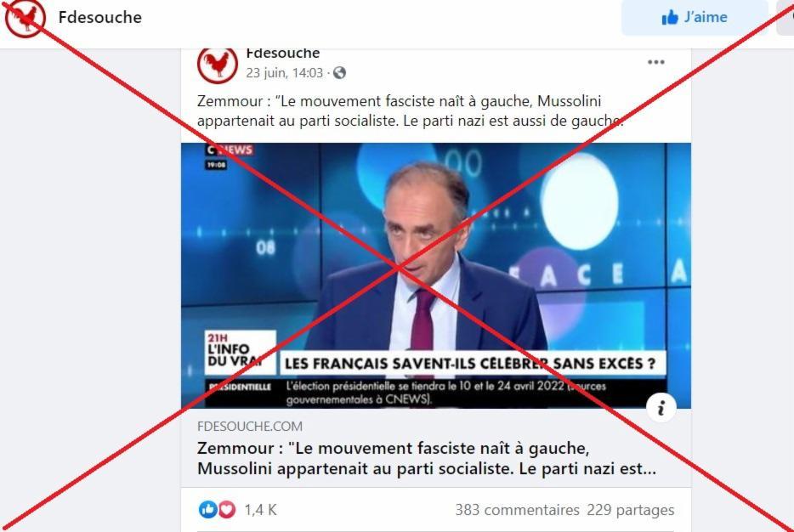Click the partially visible button beside J'aime
This screenshot has width=794, height=532.
tap(785, 18)
